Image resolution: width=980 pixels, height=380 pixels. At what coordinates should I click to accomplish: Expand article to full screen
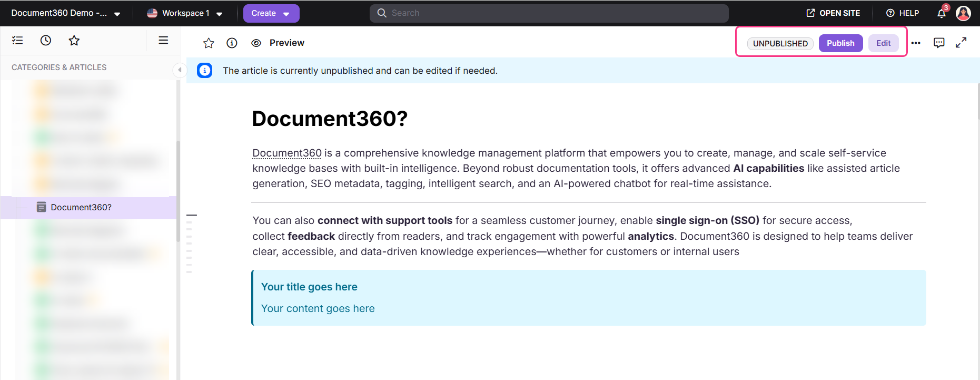coord(961,43)
